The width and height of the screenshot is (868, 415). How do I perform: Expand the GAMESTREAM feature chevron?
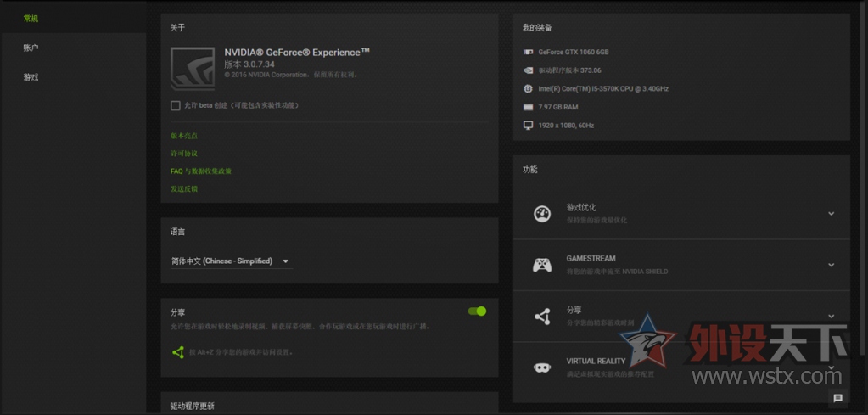(x=831, y=265)
